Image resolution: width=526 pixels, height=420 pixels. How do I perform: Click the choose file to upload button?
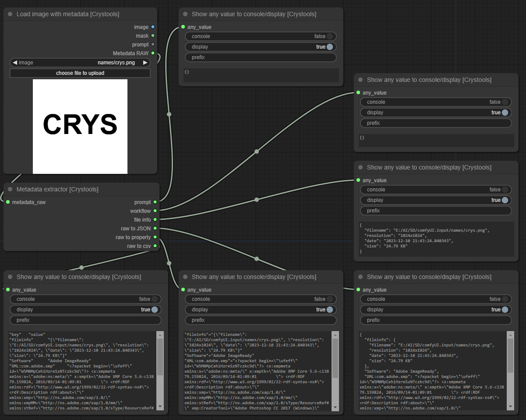80,73
